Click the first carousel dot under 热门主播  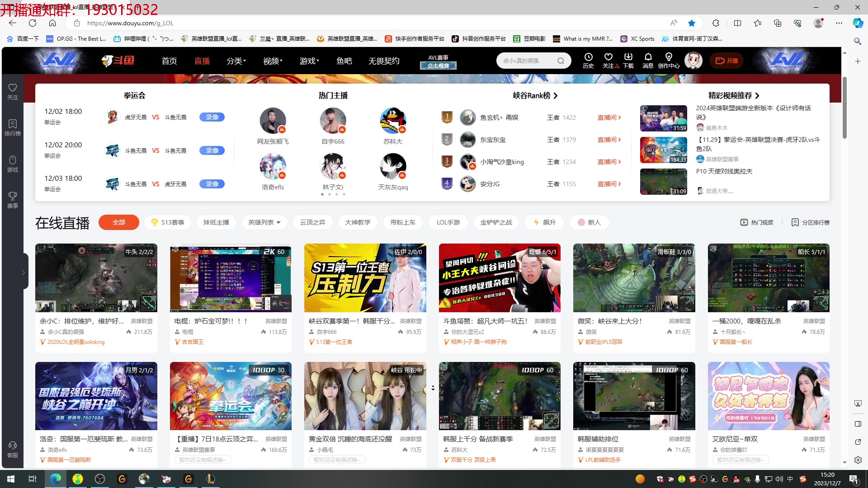[322, 194]
